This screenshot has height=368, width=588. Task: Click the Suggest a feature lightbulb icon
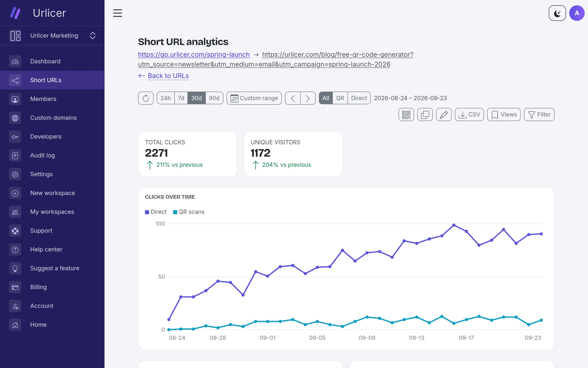15,268
